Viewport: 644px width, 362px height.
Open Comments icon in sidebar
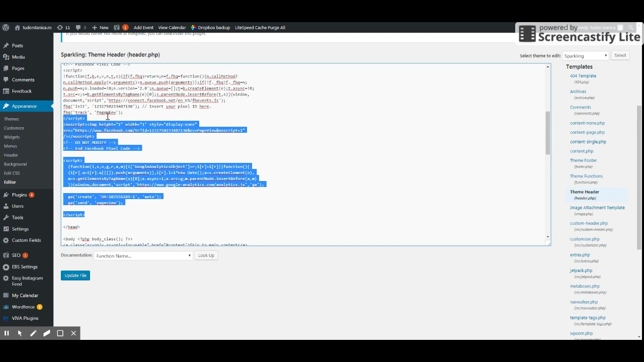coord(6,80)
